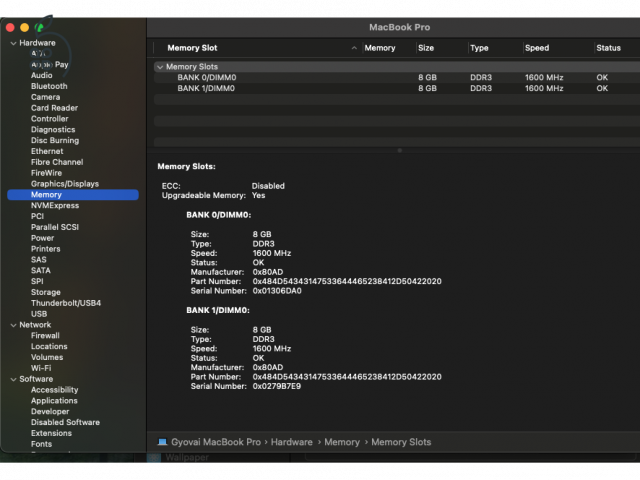The image size is (640, 480).
Task: Select Disabled Software in the sidebar
Action: coord(65,422)
